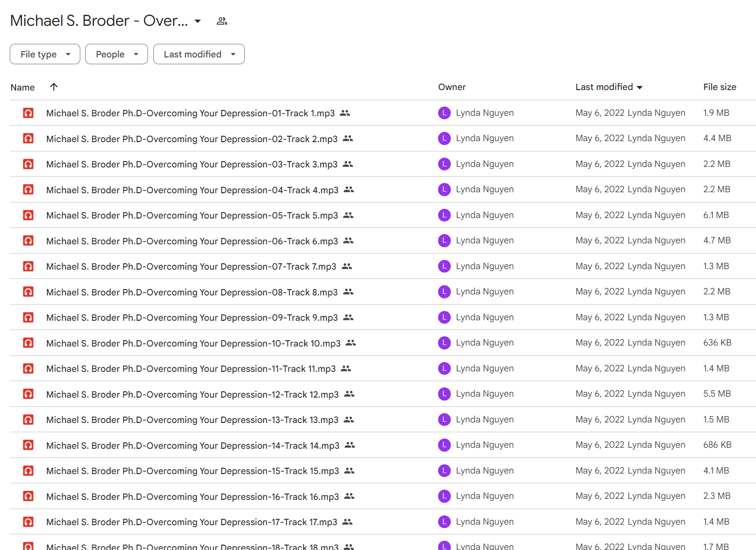Click the shared icon next to Track 13.mp3
This screenshot has width=756, height=550.
[349, 420]
